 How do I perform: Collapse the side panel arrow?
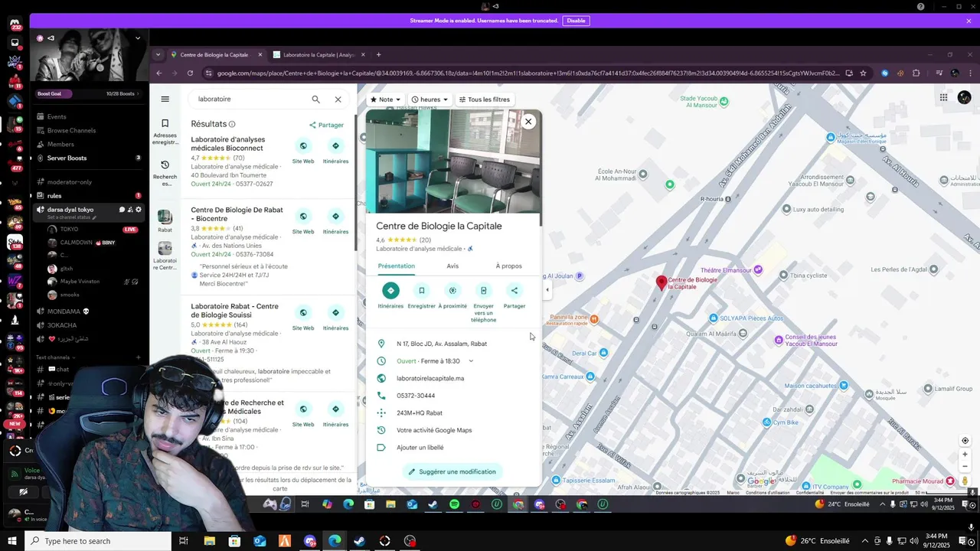click(x=547, y=290)
